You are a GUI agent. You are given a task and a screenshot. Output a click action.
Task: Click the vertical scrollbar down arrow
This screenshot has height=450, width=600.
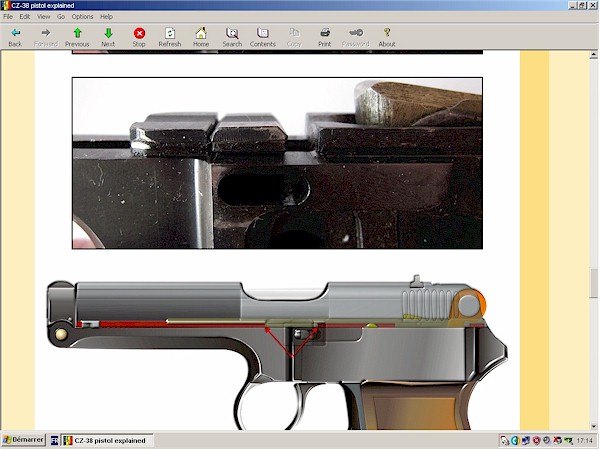(593, 426)
